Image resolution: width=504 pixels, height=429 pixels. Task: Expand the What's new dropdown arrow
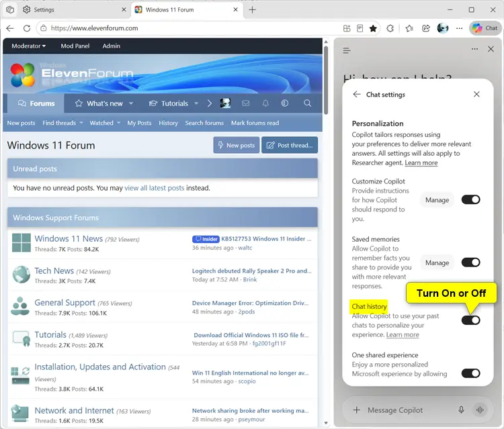tap(131, 103)
